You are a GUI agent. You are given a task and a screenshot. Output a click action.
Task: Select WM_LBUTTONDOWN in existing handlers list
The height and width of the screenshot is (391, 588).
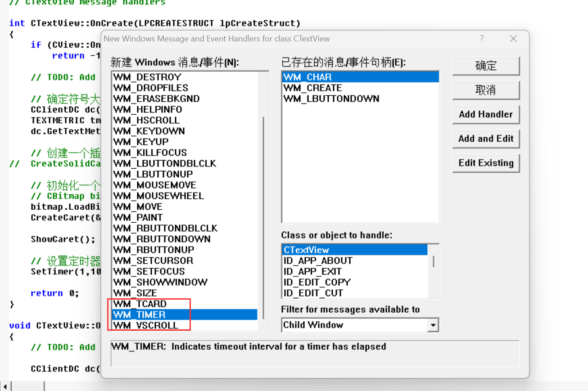pyautogui.click(x=360, y=99)
